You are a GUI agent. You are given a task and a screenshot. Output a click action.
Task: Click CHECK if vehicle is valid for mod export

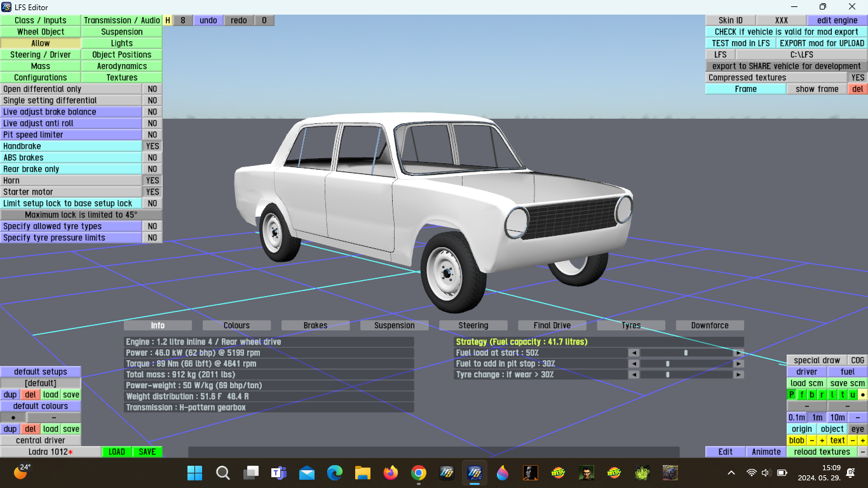click(786, 32)
